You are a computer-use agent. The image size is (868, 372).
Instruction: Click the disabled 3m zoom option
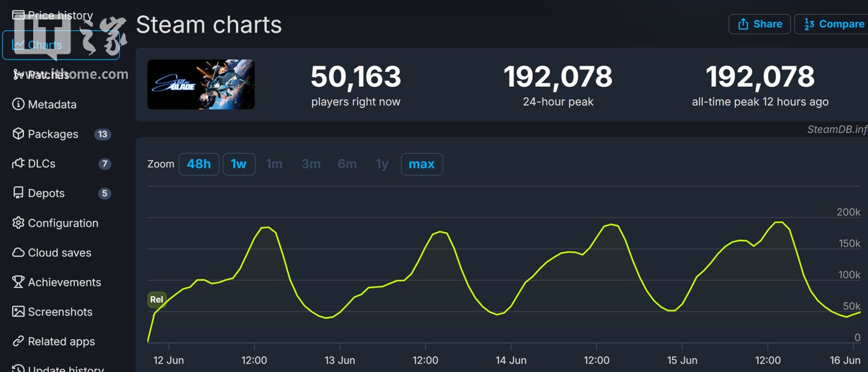click(311, 164)
